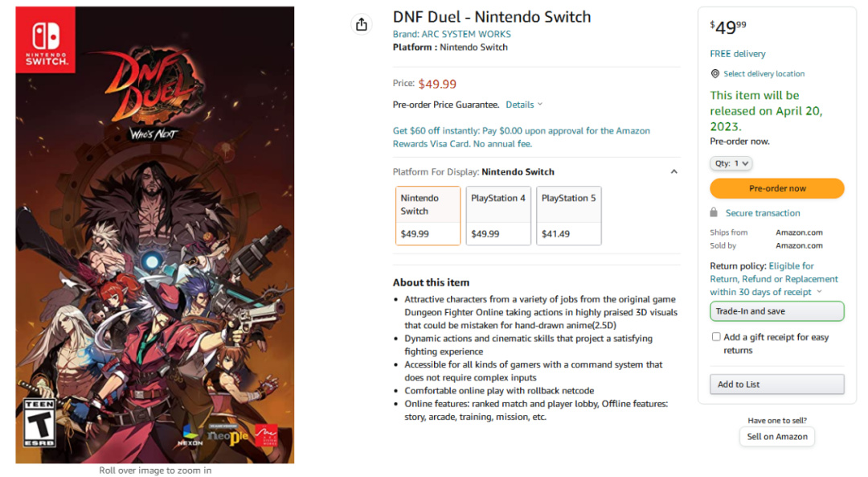Open the ARC SYSTEM WORKS brand link
The image size is (868, 477).
[x=452, y=34]
